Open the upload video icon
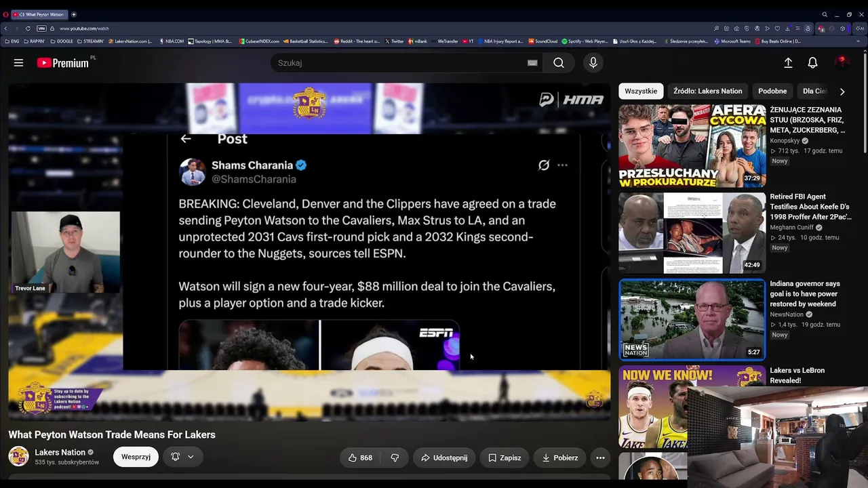 (788, 63)
